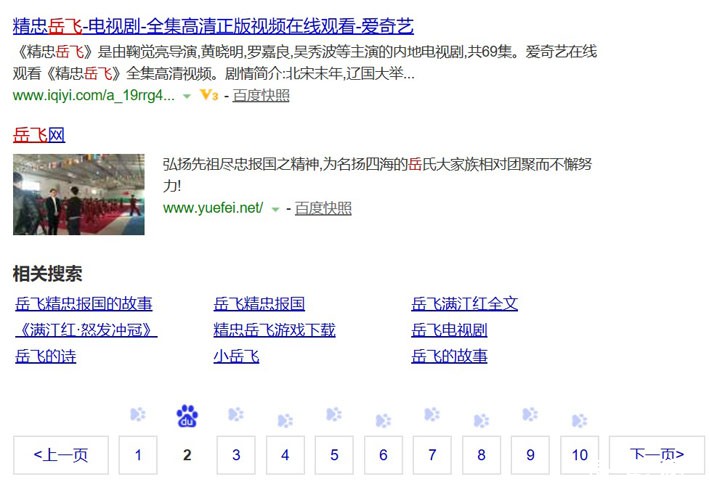The height and width of the screenshot is (490, 709).
Task: Click the paw icon above page 7
Action: [432, 414]
